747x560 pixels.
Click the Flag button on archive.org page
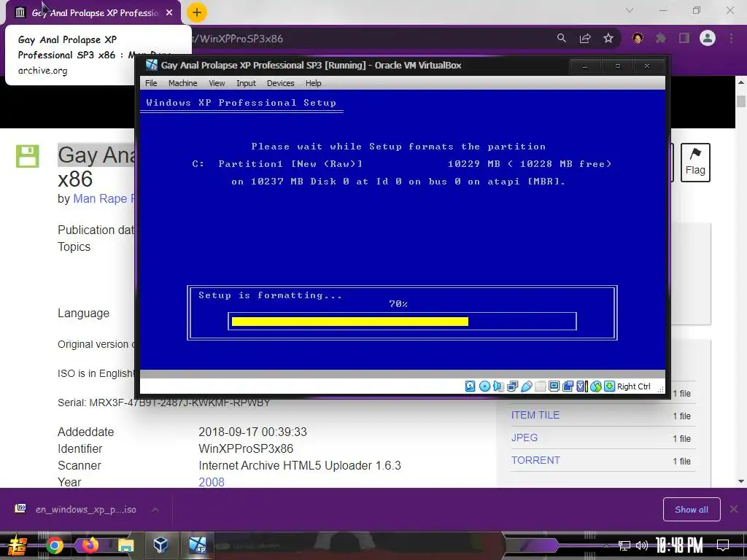point(695,163)
